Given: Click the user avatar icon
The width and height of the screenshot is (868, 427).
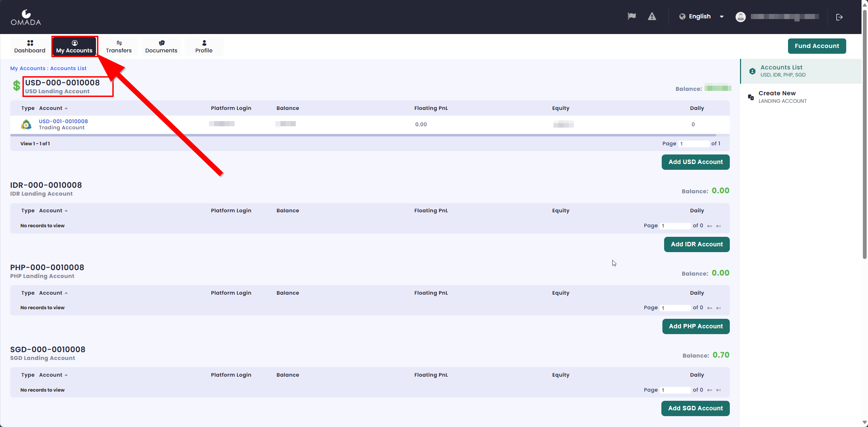Looking at the screenshot, I should pos(740,17).
